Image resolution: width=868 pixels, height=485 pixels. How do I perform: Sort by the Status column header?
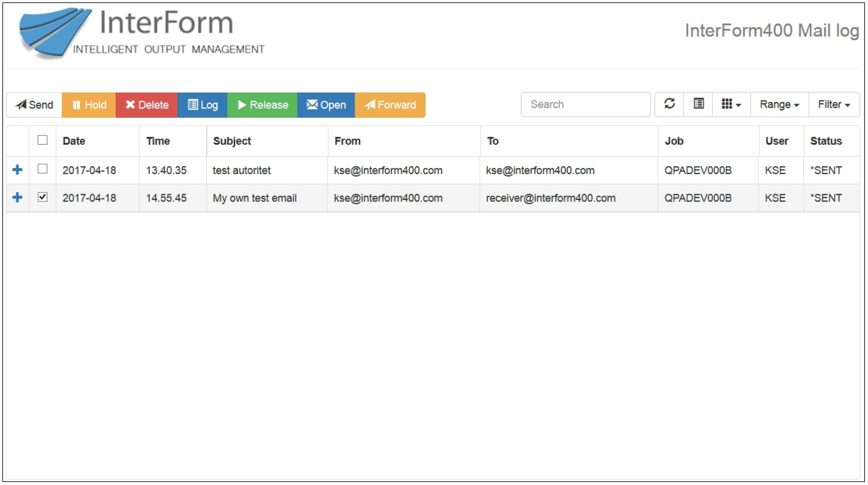tap(832, 141)
